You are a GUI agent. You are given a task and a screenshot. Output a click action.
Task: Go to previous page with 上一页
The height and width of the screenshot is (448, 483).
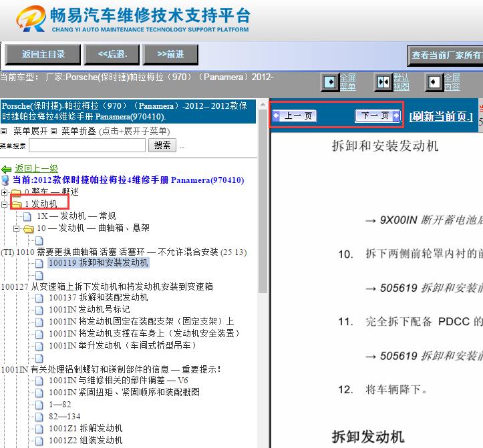tap(295, 116)
